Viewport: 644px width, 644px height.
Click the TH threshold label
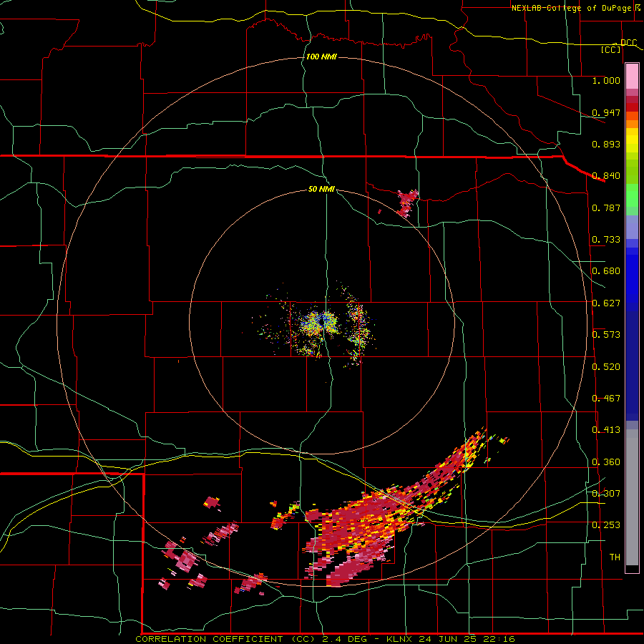[615, 557]
